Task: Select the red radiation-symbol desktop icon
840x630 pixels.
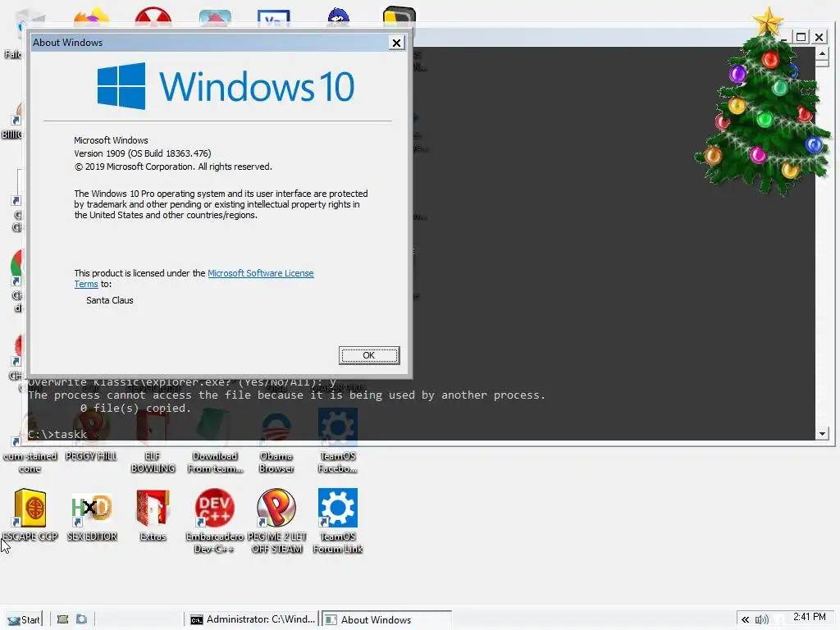Action: tap(153, 18)
